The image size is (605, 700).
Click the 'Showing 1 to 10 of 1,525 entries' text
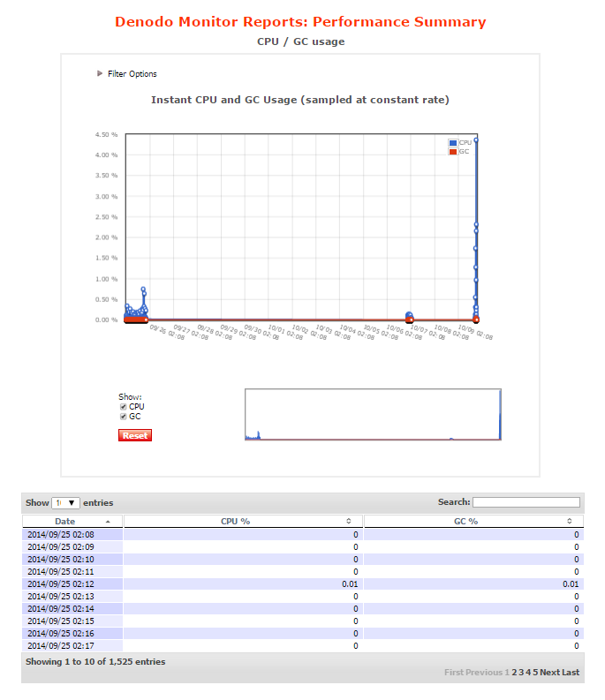coord(95,662)
